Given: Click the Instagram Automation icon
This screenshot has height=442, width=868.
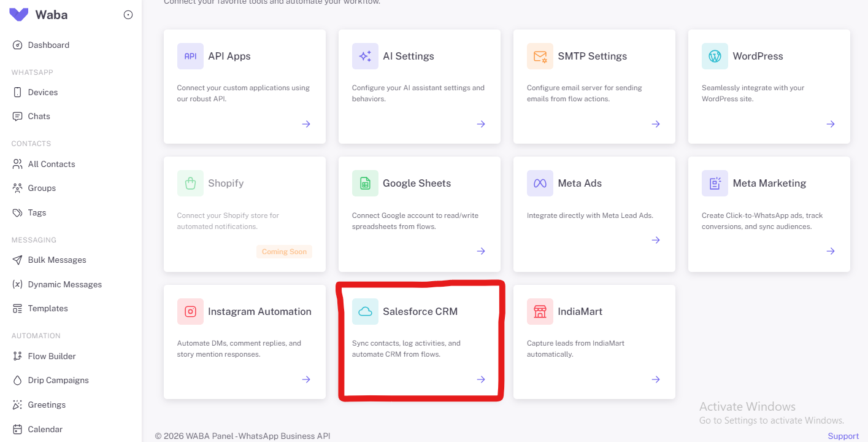Looking at the screenshot, I should point(190,311).
